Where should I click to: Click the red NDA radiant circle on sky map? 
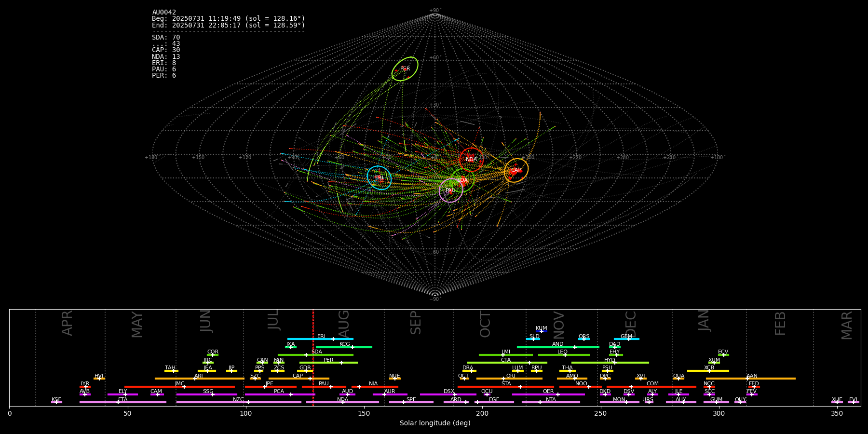click(x=472, y=160)
